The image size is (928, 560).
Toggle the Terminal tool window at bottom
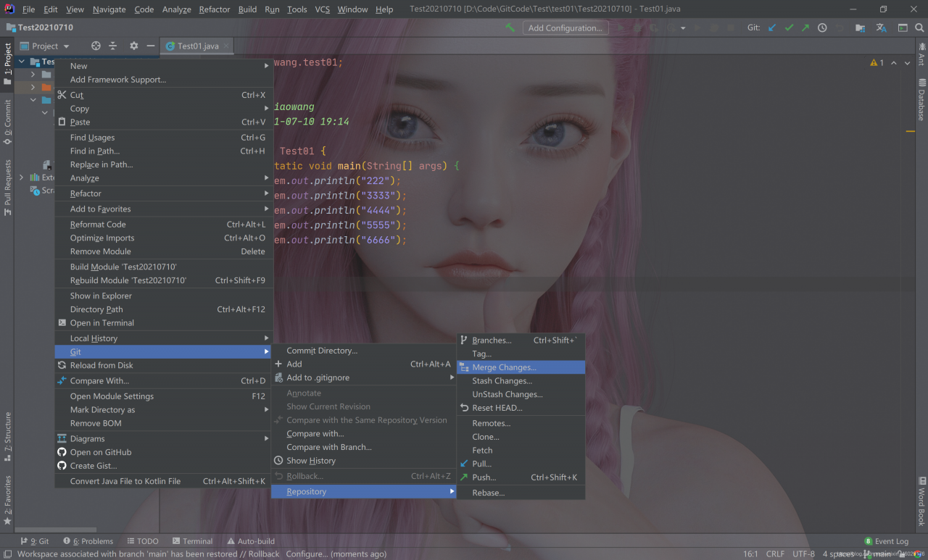point(192,541)
